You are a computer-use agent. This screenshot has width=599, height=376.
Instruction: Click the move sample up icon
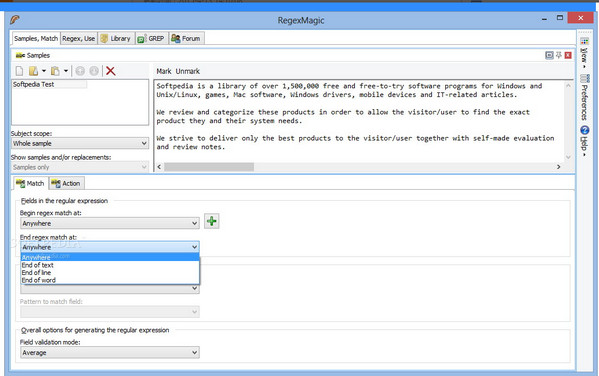click(x=80, y=71)
